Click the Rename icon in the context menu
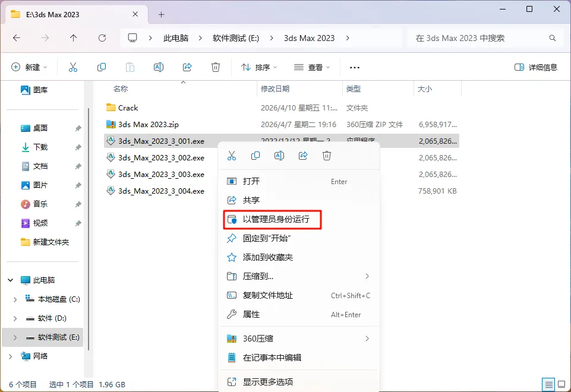Viewport: 571px width, 392px height. [x=279, y=156]
